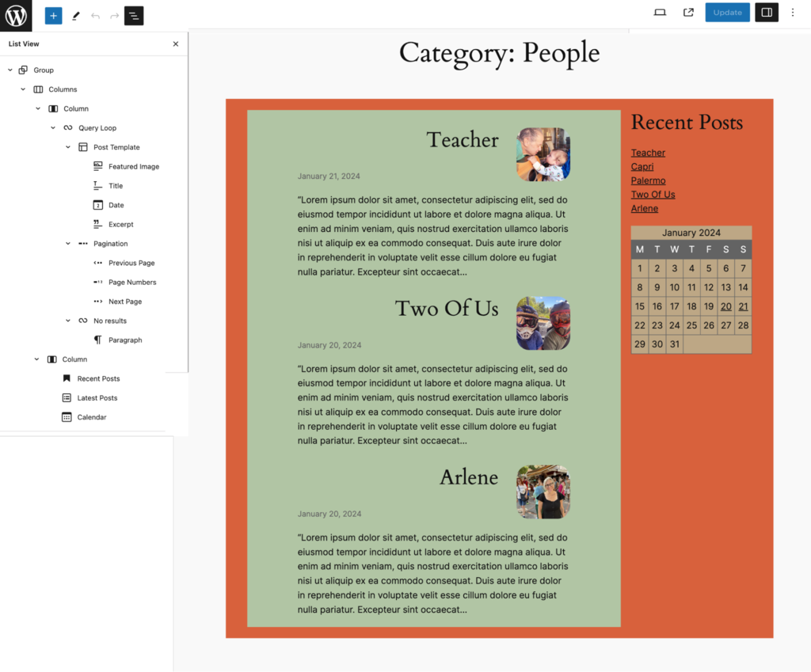Collapse the Pagination block chevron
This screenshot has width=811, height=672.
pos(68,244)
